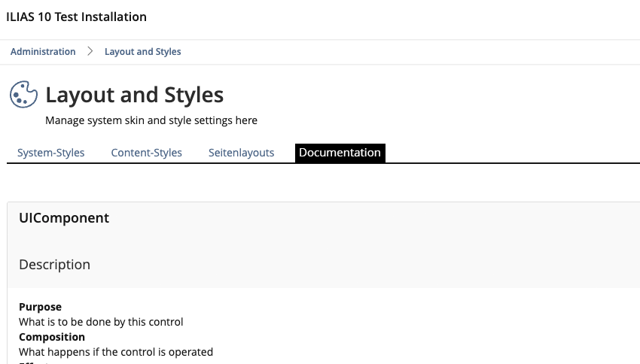Open the Administration breadcrumb link
The width and height of the screenshot is (640, 364).
point(43,52)
